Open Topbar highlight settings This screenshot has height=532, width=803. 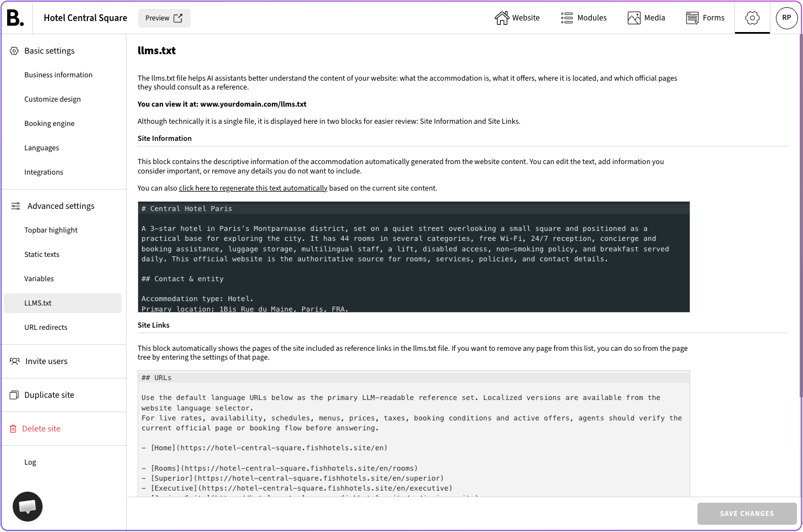tap(51, 230)
